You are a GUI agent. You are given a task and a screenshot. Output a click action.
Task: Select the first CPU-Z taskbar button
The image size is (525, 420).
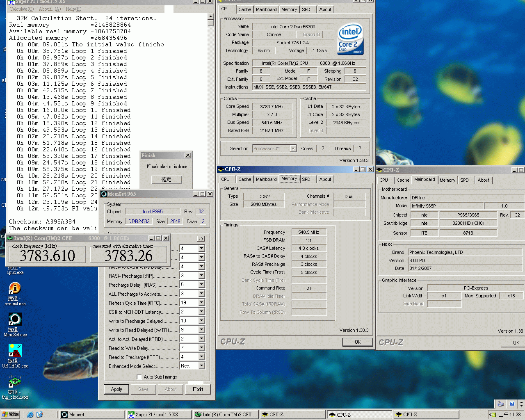click(x=292, y=415)
